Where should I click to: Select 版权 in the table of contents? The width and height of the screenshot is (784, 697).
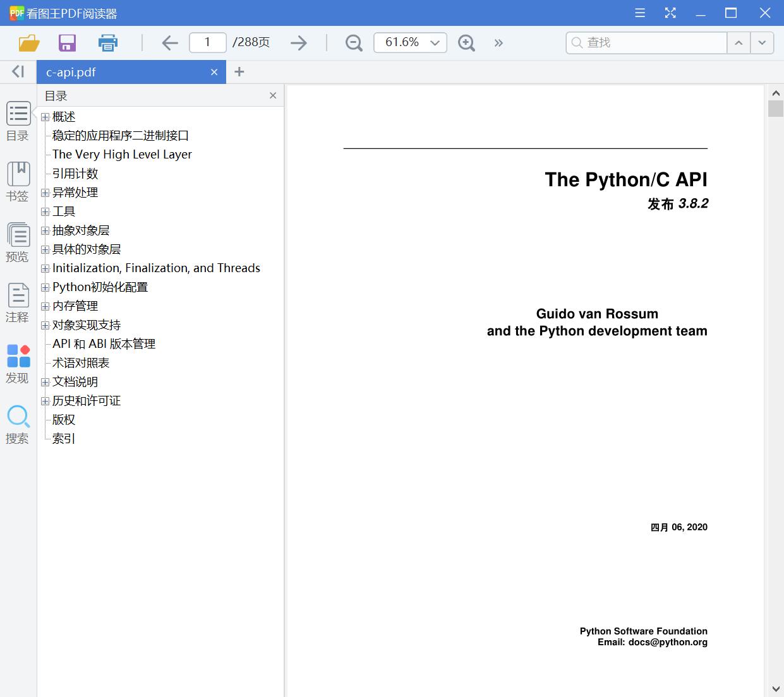click(63, 419)
